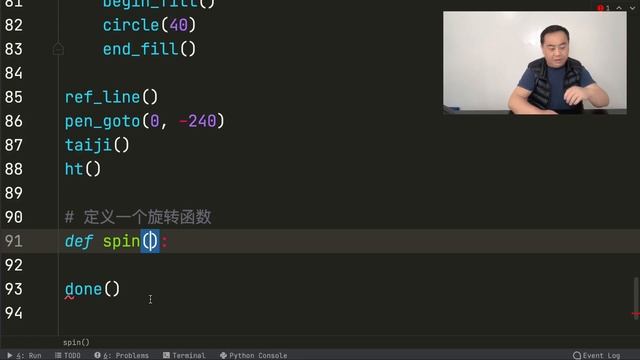The image size is (640, 360).
Task: Place cursor on end_fill() call
Action: point(149,49)
